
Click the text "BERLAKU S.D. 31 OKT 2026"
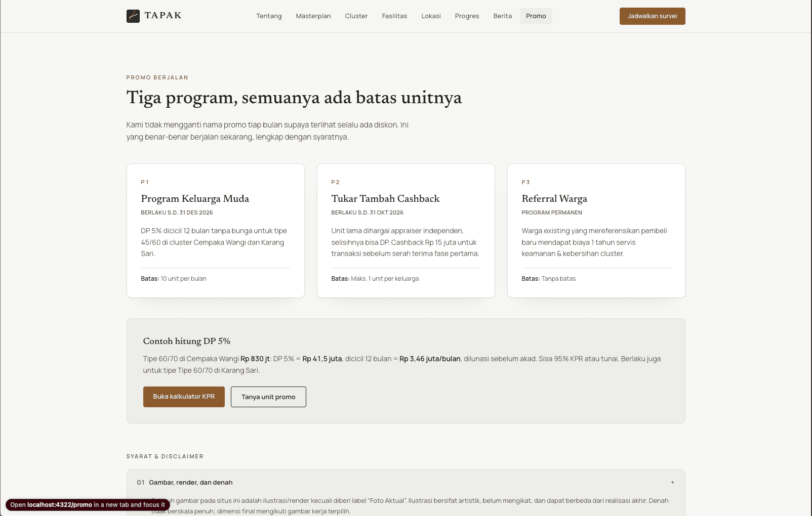pos(367,212)
